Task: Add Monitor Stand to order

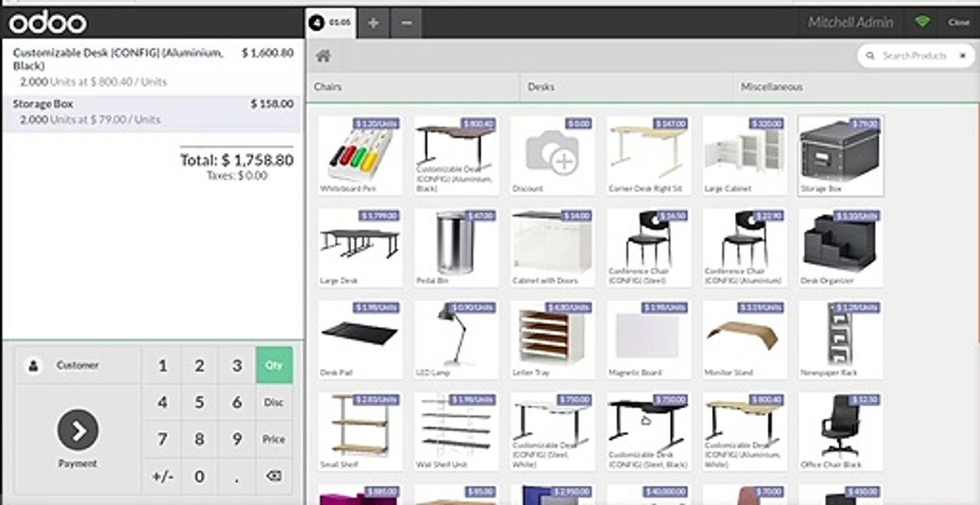Action: (745, 339)
